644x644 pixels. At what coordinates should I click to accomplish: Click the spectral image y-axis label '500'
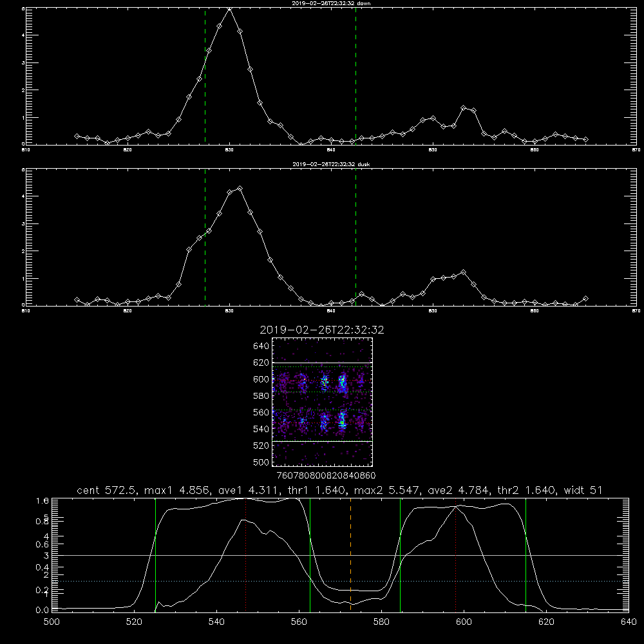261,462
